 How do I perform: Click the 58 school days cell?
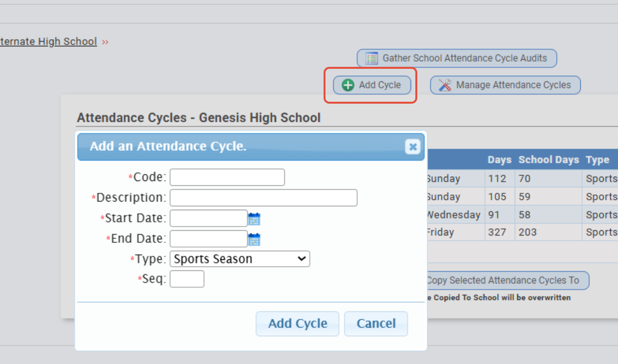pyautogui.click(x=549, y=214)
